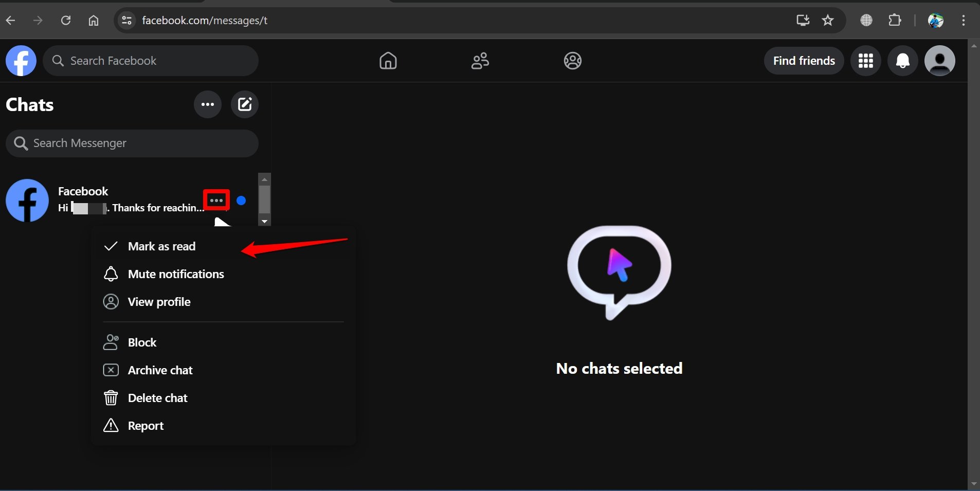Click chat list scrollbar down arrow
Screen dimensions: 980x491
(264, 222)
